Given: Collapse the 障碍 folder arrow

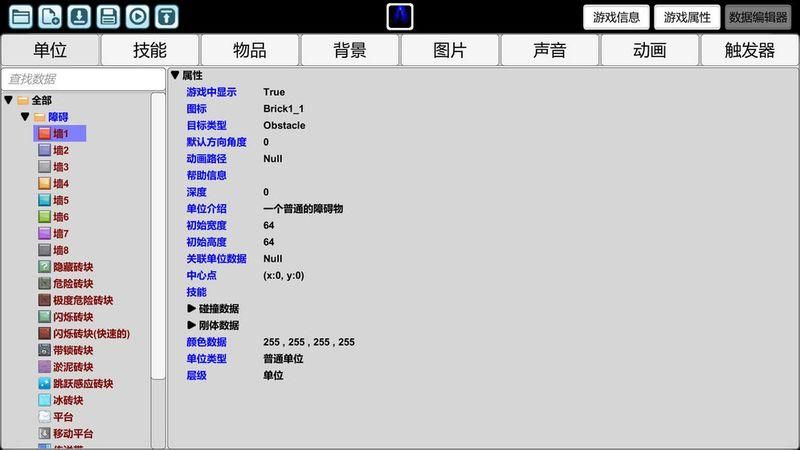Looking at the screenshot, I should 25,117.
